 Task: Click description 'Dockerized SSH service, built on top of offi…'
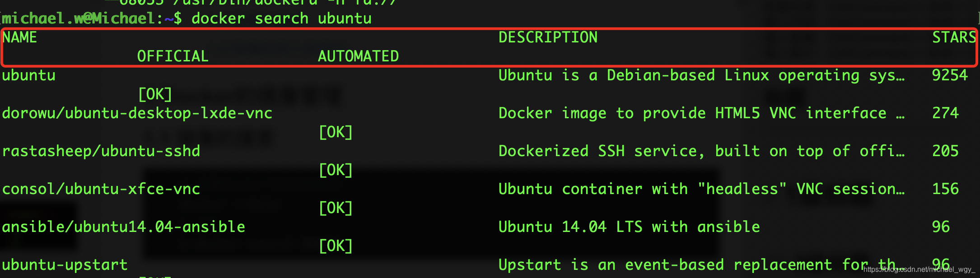coord(701,151)
